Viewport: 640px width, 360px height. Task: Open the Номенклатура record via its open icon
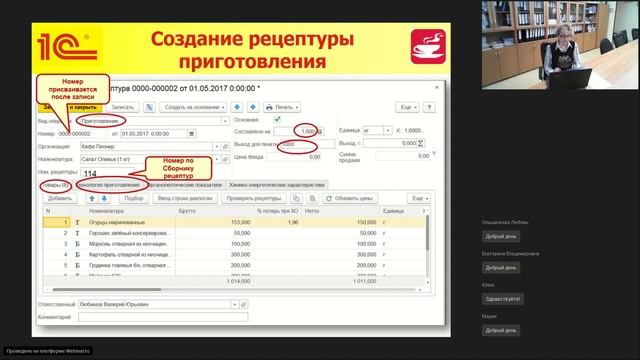(x=225, y=159)
